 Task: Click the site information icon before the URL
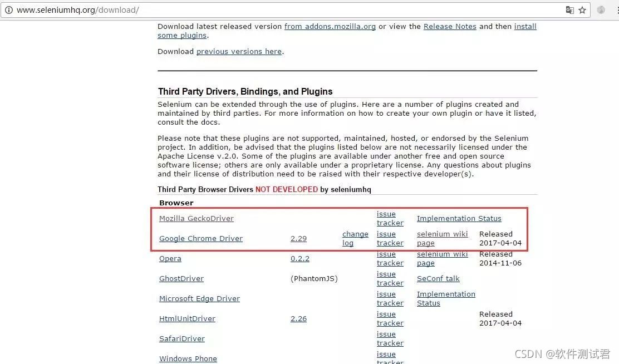(x=8, y=10)
